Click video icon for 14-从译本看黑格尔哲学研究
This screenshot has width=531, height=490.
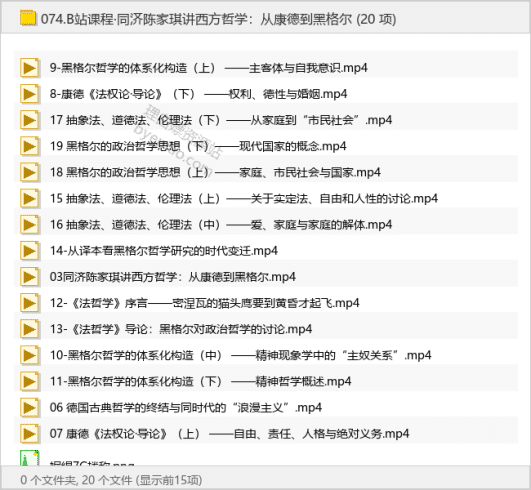pos(29,251)
